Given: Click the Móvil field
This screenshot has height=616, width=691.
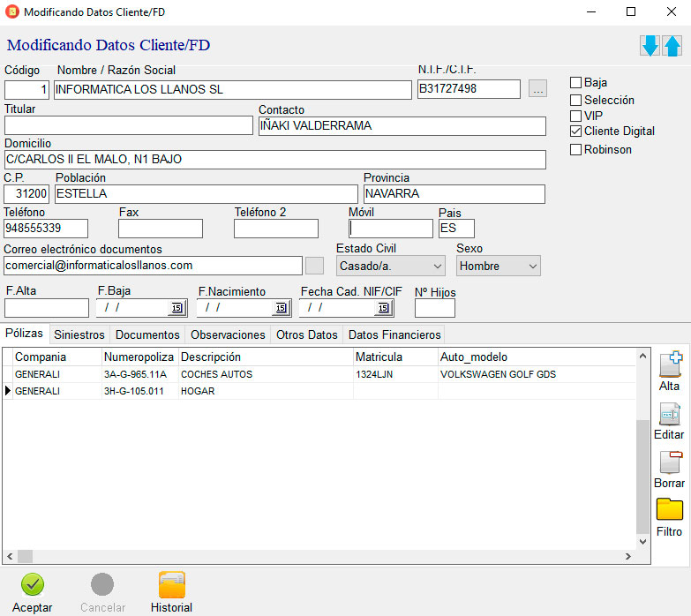Looking at the screenshot, I should [x=390, y=229].
